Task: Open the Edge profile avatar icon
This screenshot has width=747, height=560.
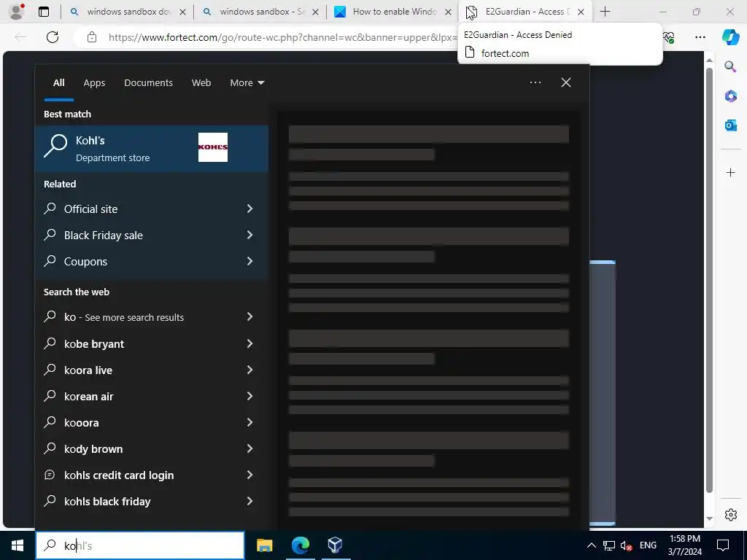Action: (17, 12)
